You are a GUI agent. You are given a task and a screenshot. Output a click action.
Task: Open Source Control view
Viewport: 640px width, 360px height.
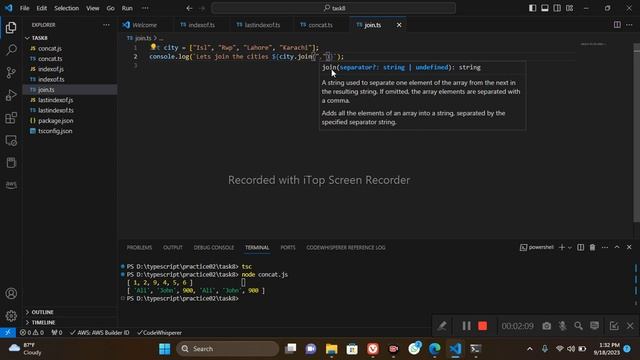[11, 73]
